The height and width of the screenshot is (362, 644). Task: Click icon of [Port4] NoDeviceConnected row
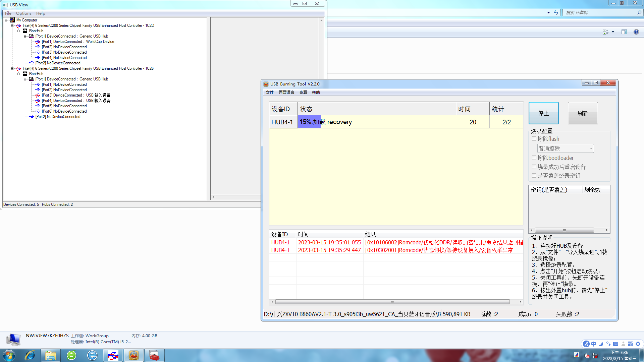38,58
